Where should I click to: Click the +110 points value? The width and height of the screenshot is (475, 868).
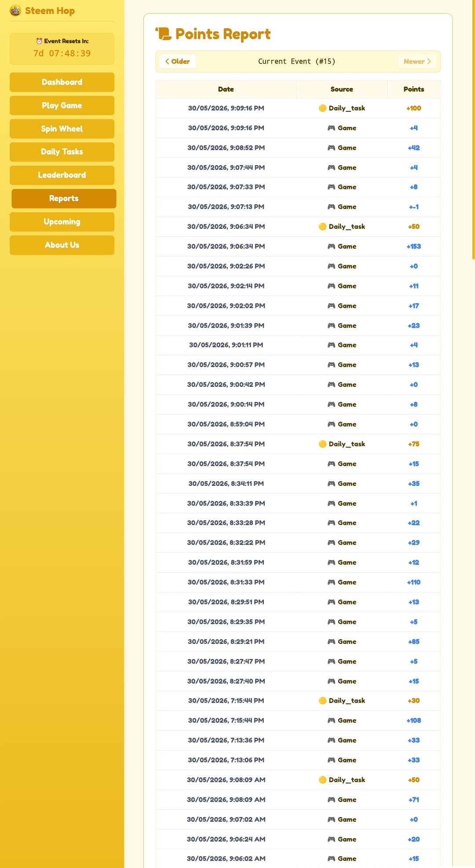(x=414, y=582)
